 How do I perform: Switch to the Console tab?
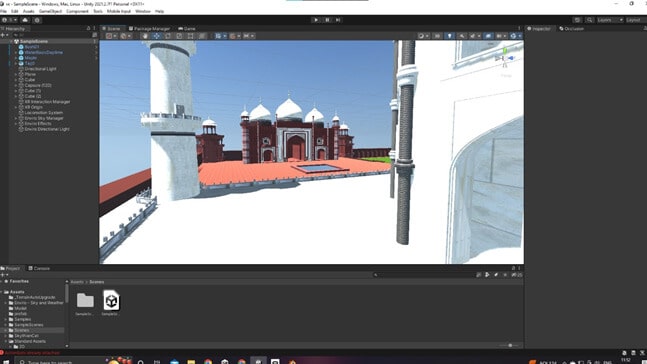(39, 268)
